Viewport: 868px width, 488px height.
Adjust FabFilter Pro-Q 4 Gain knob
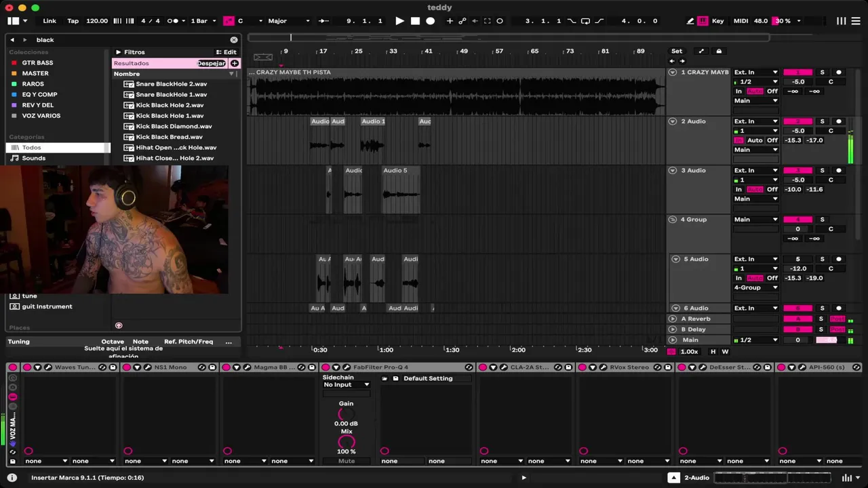[x=346, y=413]
